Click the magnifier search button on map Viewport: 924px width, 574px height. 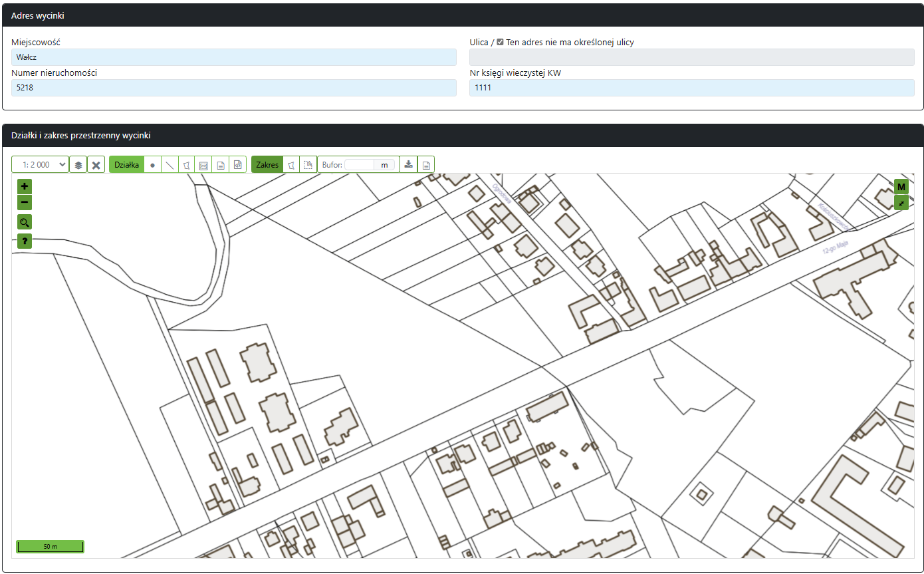pyautogui.click(x=25, y=222)
